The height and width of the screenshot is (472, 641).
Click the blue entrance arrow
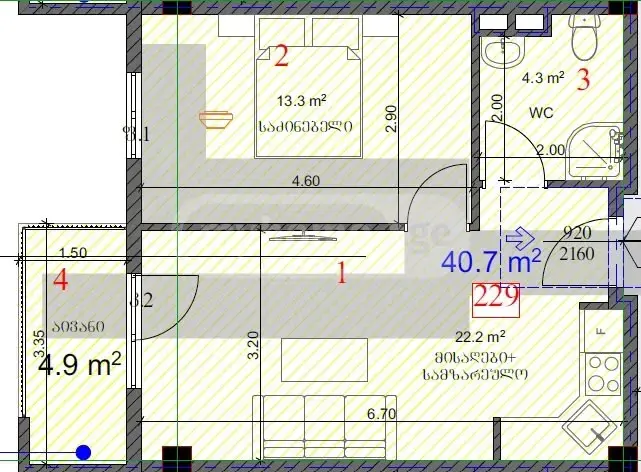pos(520,238)
